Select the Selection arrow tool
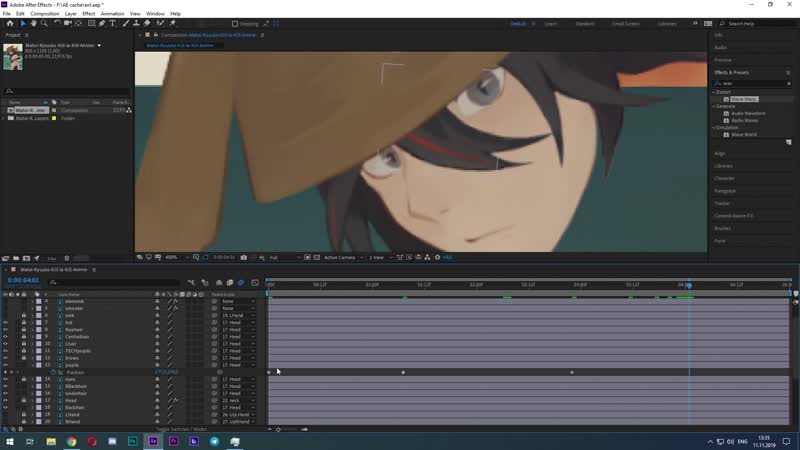 (x=23, y=23)
